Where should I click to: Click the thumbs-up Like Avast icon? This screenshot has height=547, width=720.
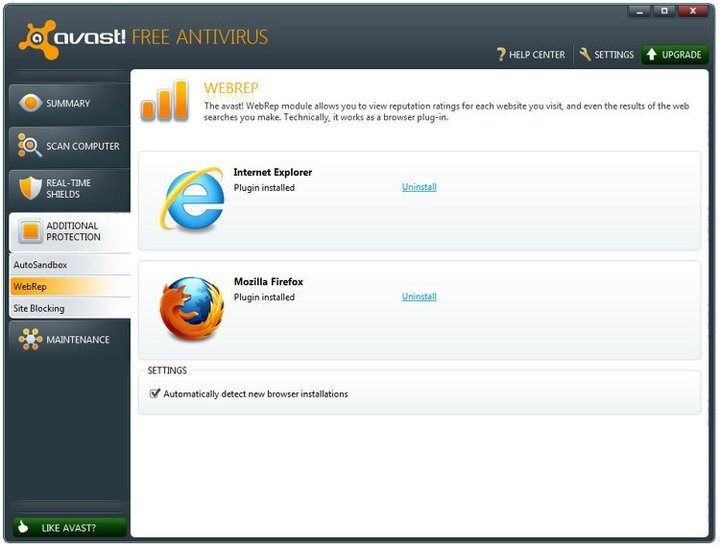[22, 527]
